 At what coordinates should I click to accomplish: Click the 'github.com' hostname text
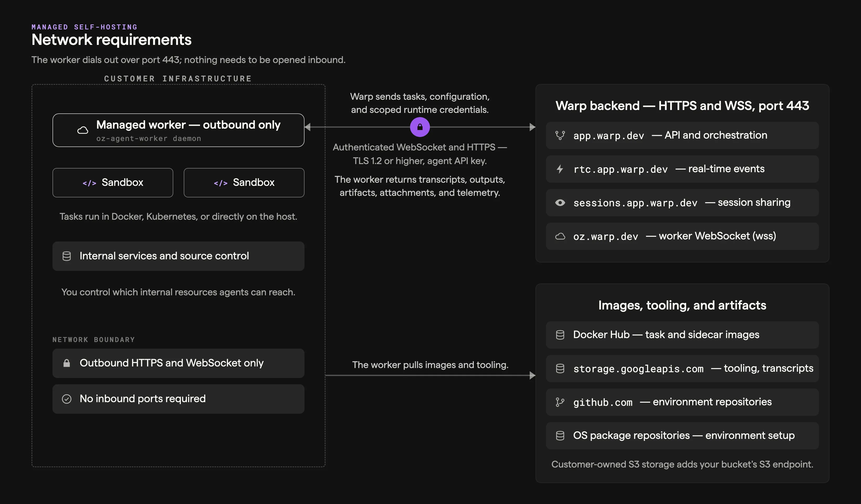click(603, 402)
